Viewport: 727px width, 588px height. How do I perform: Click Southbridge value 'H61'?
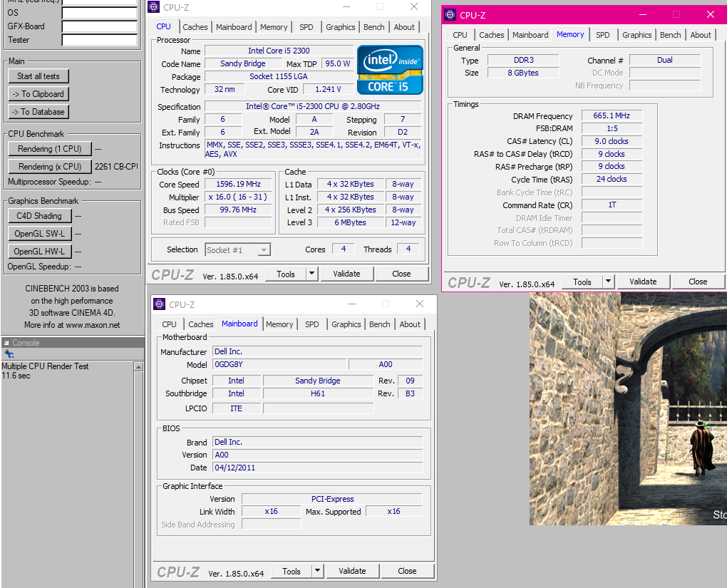318,393
